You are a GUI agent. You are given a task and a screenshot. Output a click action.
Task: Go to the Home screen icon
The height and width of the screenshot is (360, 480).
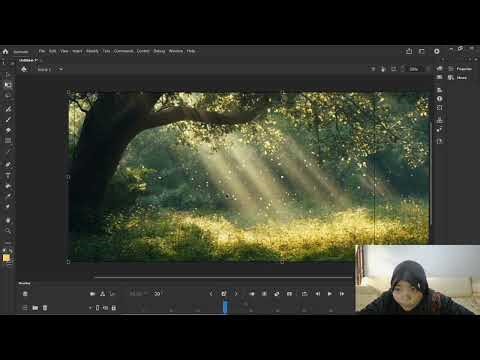point(5,51)
